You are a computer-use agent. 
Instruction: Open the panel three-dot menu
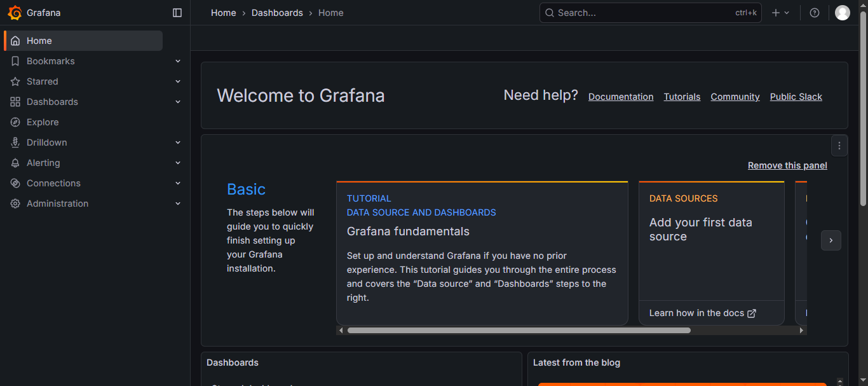tap(839, 146)
